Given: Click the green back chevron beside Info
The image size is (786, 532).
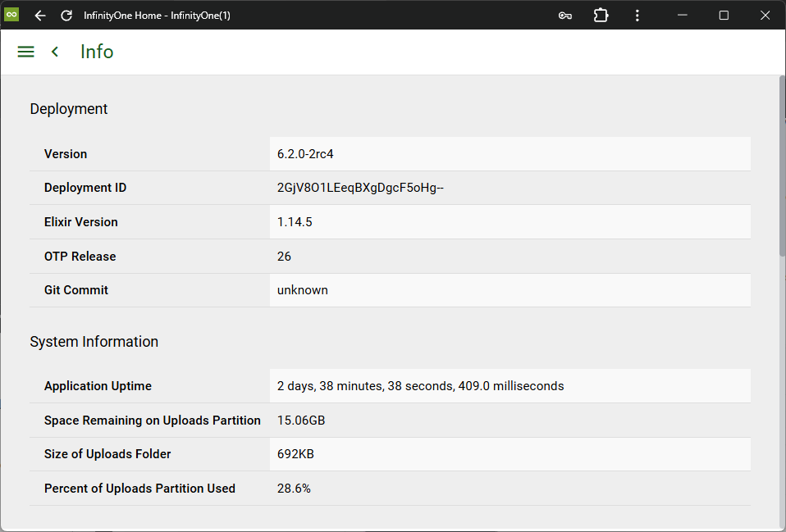Looking at the screenshot, I should click(55, 52).
